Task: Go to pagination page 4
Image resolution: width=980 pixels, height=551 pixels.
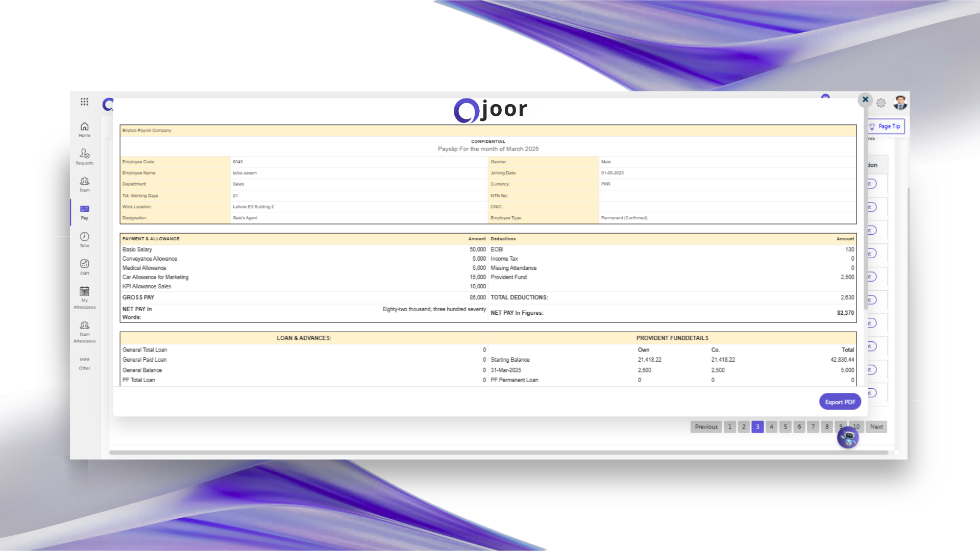Action: [x=771, y=427]
